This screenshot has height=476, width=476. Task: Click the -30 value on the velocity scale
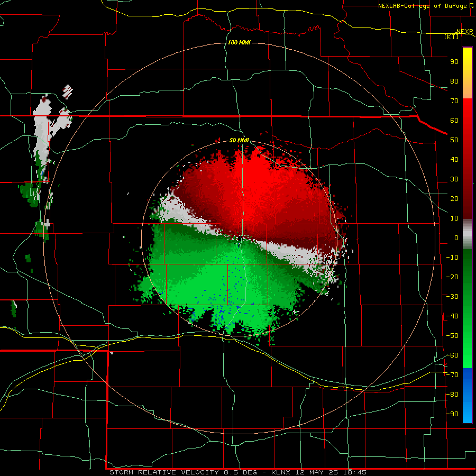[x=452, y=297]
